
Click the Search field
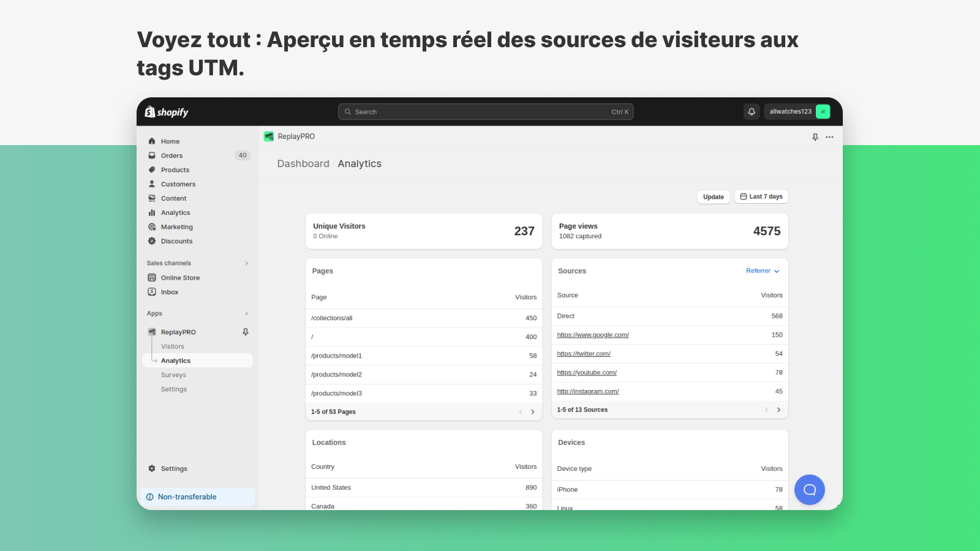click(x=486, y=111)
